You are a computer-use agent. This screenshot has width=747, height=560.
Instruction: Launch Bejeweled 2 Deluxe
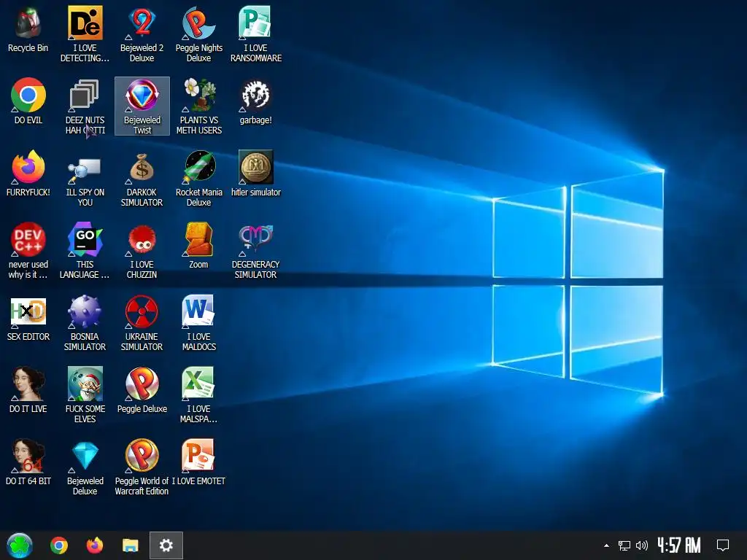pos(142,34)
